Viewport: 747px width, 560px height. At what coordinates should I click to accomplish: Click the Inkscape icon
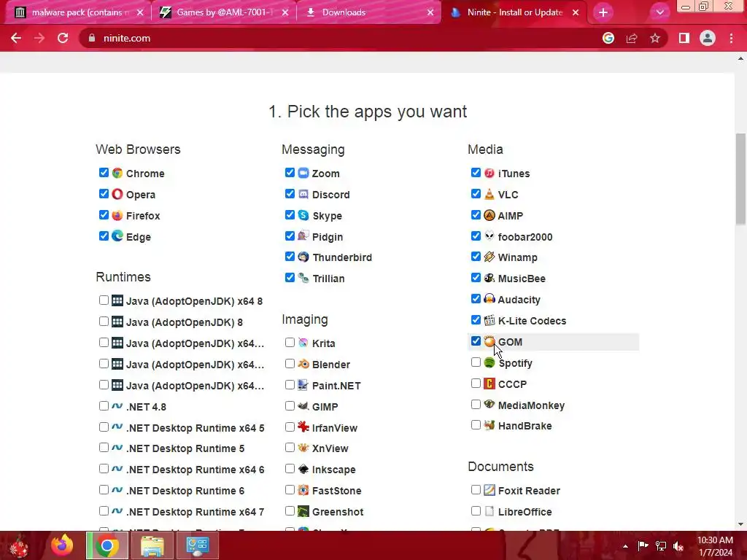(x=303, y=469)
